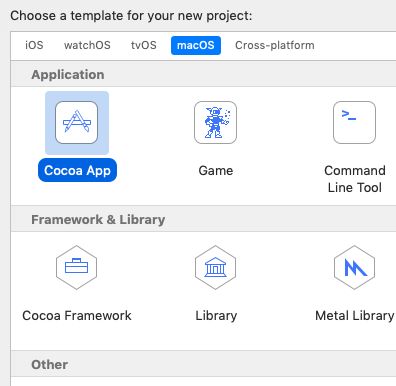Select the Library building icon
Viewport: 396px width, 386px height.
tap(215, 267)
